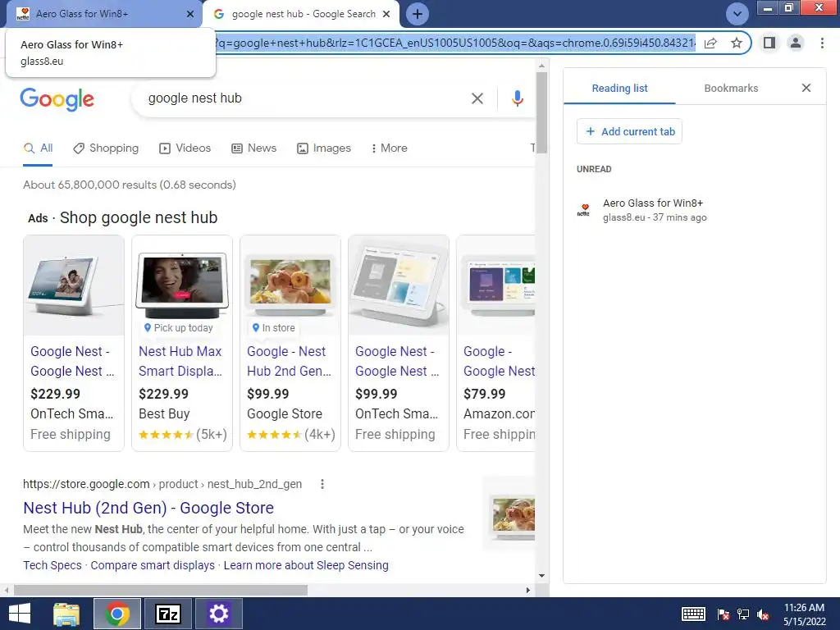The height and width of the screenshot is (630, 840).
Task: Click the muted volume tray icon
Action: pyautogui.click(x=764, y=614)
